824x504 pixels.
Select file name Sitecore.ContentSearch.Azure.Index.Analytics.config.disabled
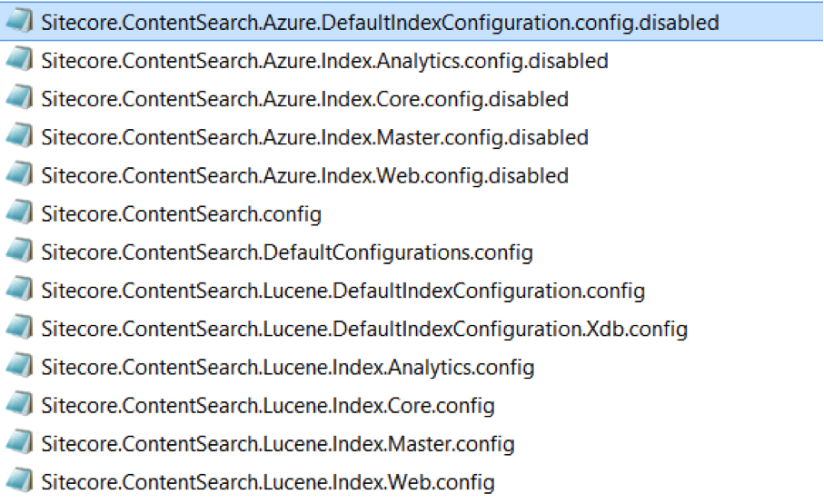324,62
